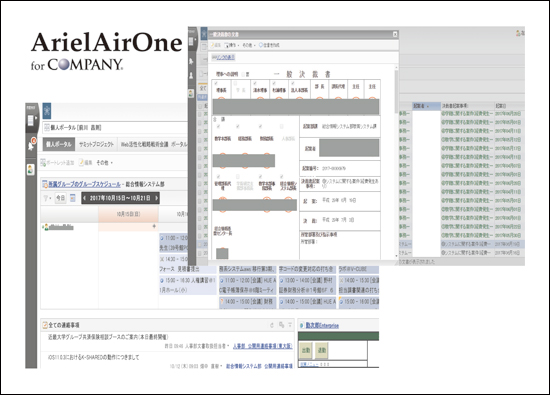Click the 今日 button
The width and height of the screenshot is (550, 395).
tap(60, 198)
